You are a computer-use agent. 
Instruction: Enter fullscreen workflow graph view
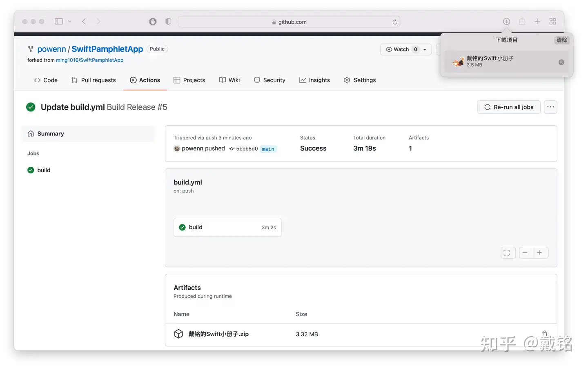point(508,253)
